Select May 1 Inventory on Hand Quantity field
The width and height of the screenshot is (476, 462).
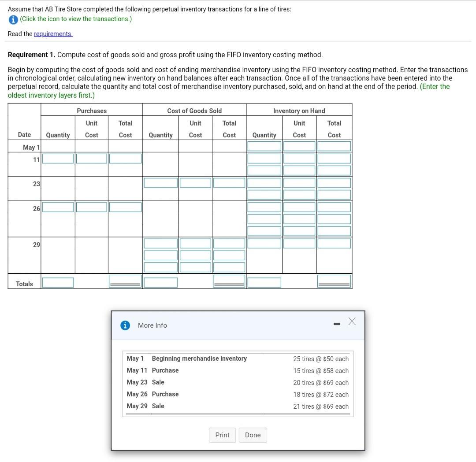point(264,146)
